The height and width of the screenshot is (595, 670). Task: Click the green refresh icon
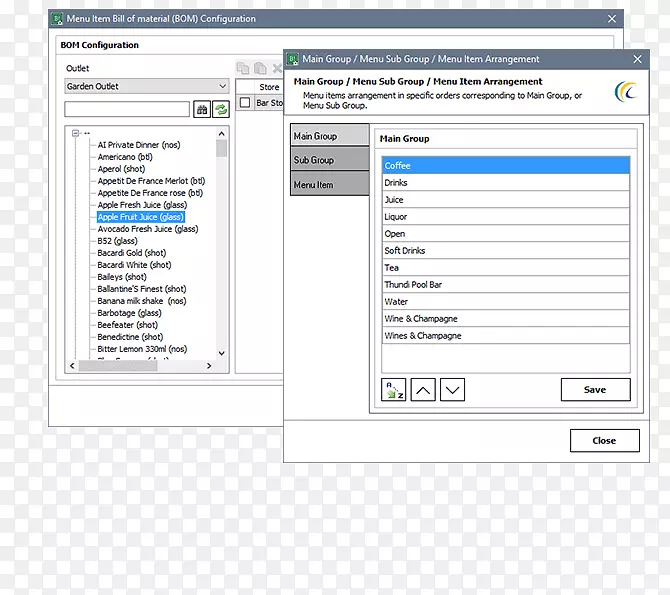(220, 109)
